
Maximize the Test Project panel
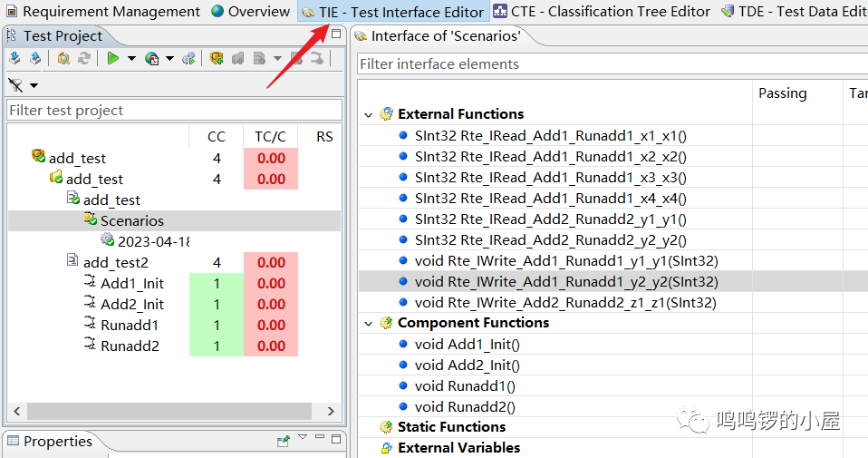pyautogui.click(x=336, y=34)
